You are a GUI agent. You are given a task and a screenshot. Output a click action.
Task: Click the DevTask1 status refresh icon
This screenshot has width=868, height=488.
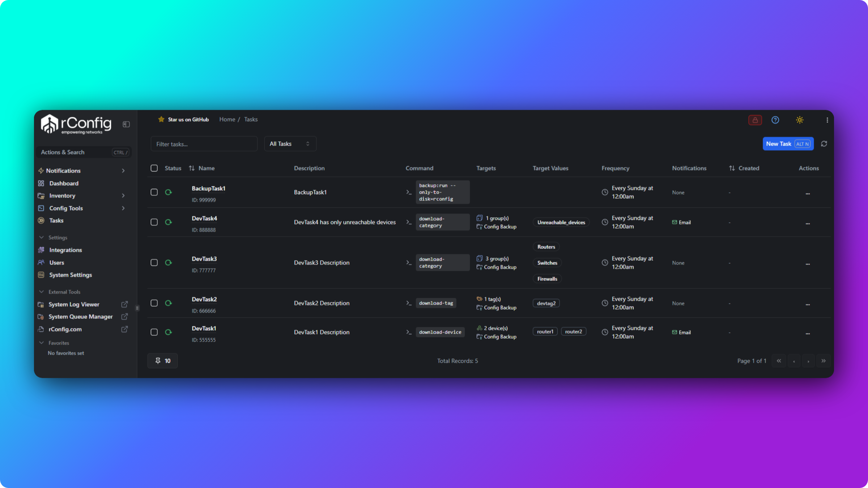[x=168, y=332]
